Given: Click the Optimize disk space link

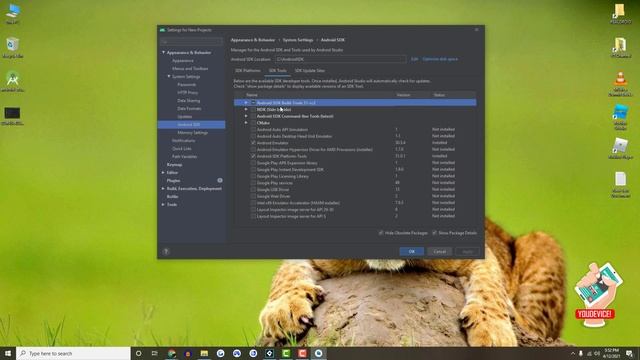Looking at the screenshot, I should [440, 59].
